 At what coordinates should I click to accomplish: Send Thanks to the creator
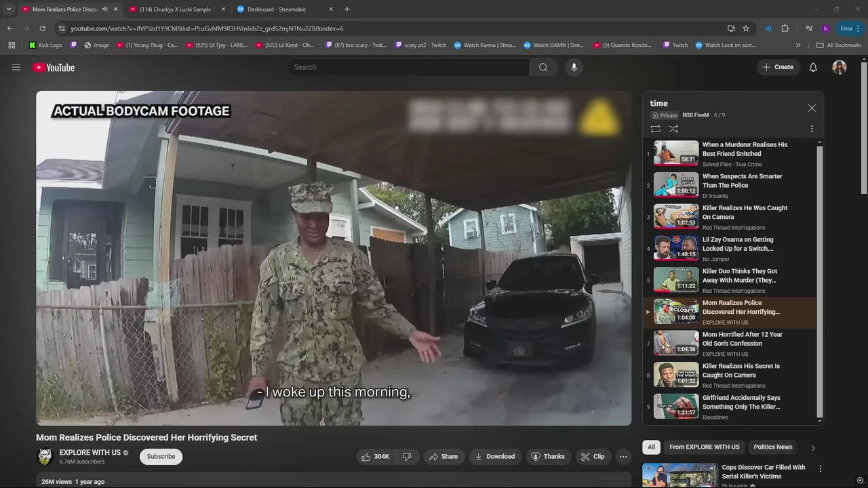point(547,457)
